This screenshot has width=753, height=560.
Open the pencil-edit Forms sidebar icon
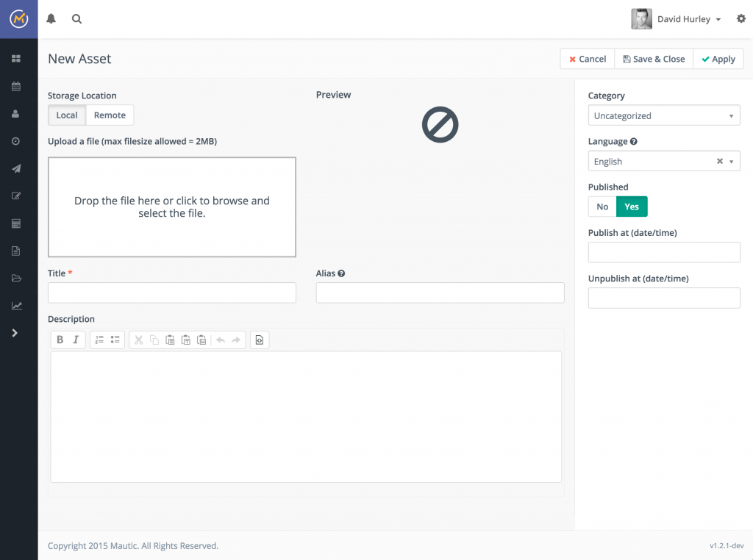[16, 195]
